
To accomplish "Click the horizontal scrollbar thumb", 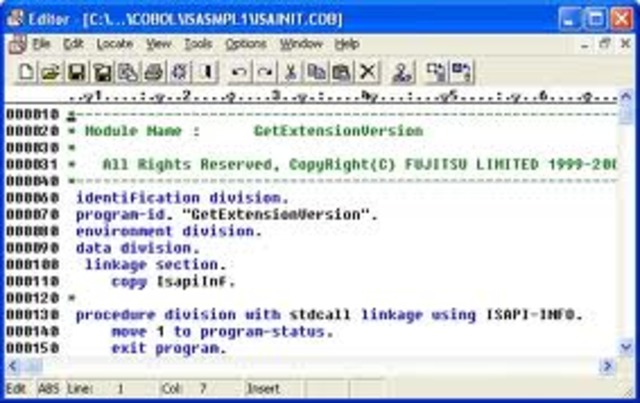I will [x=33, y=366].
